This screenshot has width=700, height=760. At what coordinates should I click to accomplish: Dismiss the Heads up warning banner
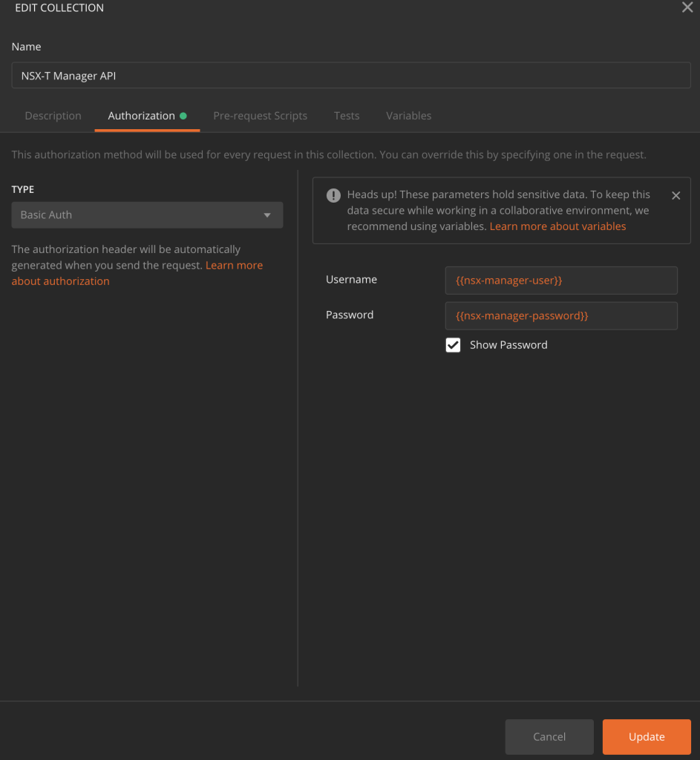pos(676,196)
